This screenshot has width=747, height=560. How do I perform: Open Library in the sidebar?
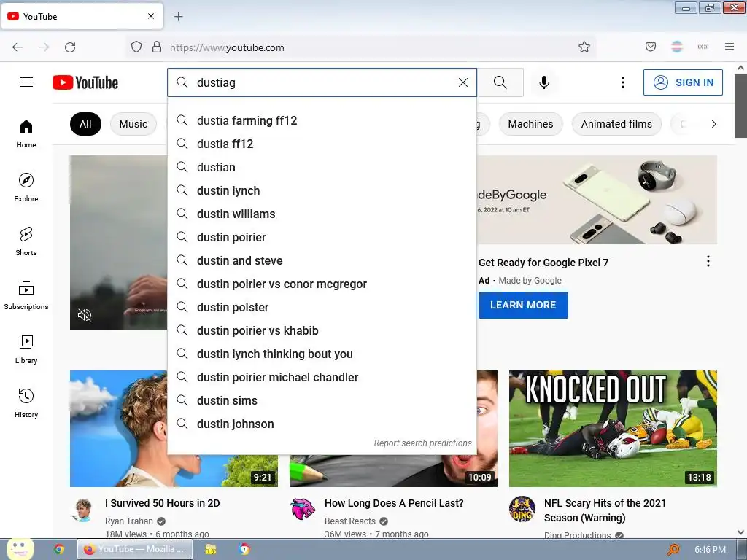(x=26, y=349)
